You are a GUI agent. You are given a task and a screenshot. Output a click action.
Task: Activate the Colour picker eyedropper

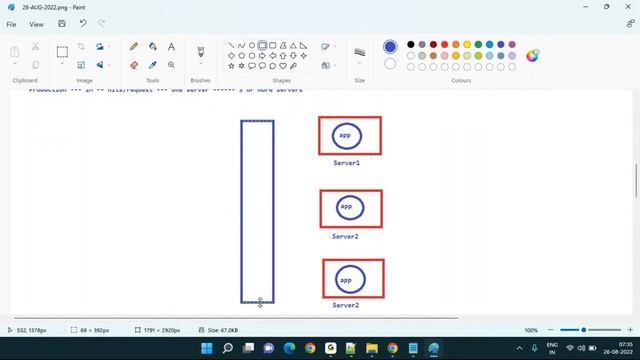point(153,65)
